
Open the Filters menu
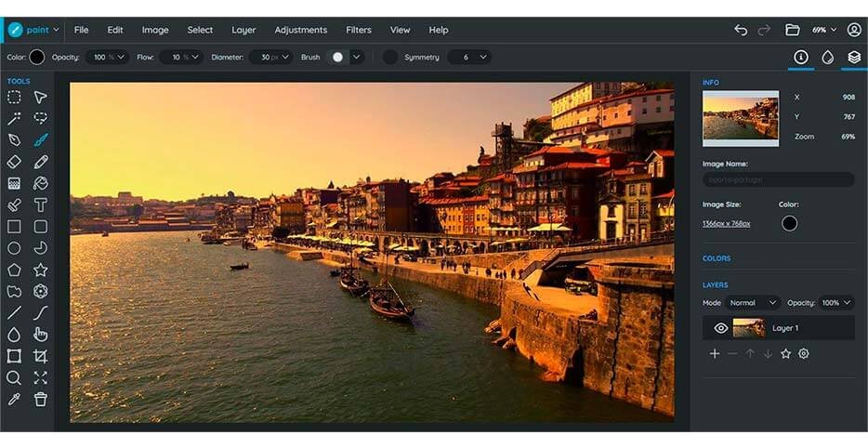coord(359,30)
